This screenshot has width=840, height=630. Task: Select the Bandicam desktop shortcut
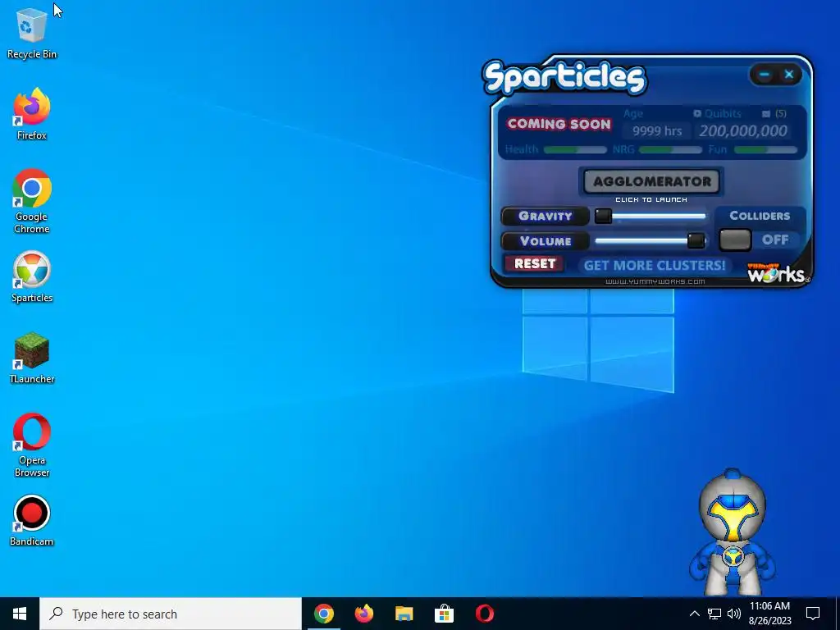[32, 521]
